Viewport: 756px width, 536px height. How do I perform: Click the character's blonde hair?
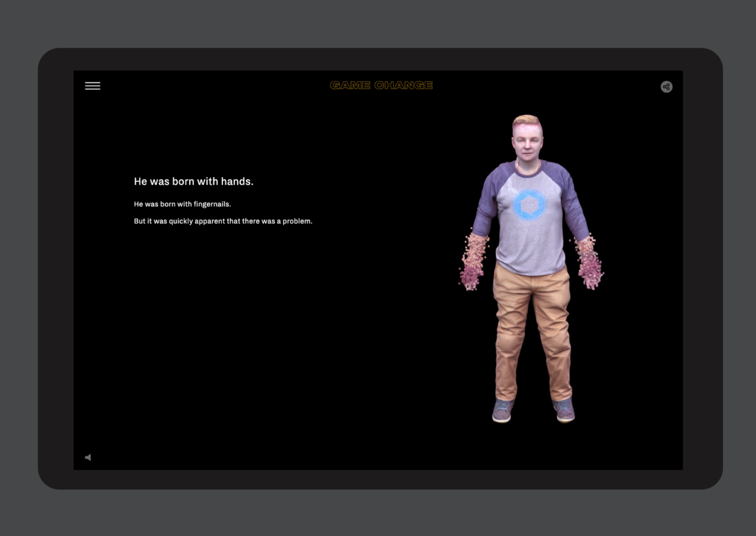click(526, 121)
